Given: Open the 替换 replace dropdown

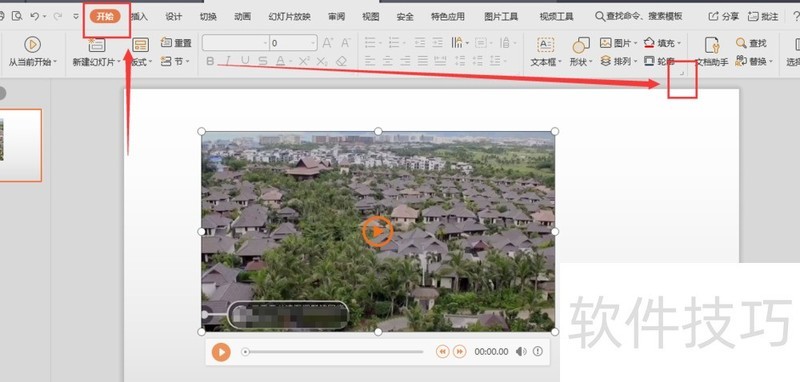Looking at the screenshot, I should click(754, 61).
